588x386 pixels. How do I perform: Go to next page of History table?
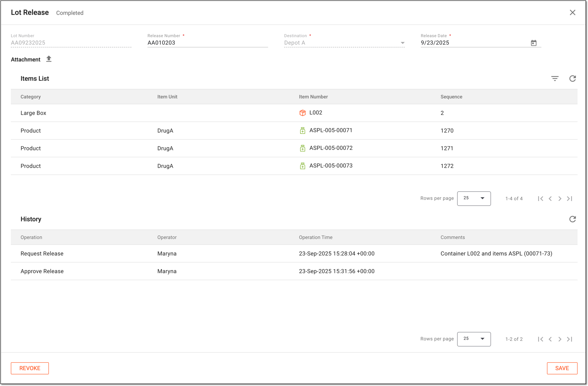pos(560,339)
